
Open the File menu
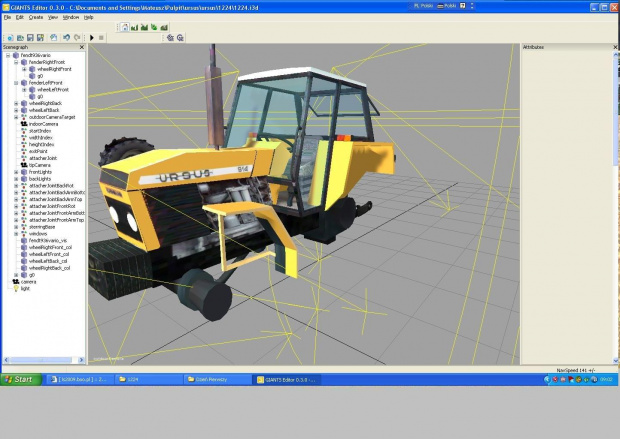pyautogui.click(x=8, y=17)
